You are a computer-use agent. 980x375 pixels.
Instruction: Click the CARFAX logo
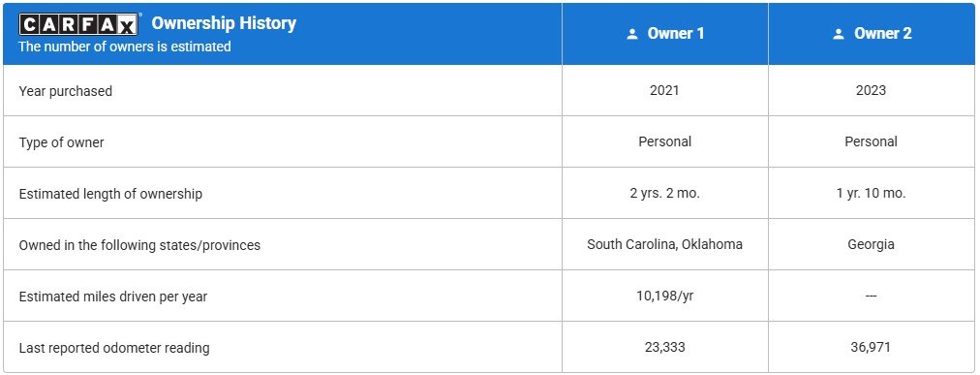[x=79, y=24]
